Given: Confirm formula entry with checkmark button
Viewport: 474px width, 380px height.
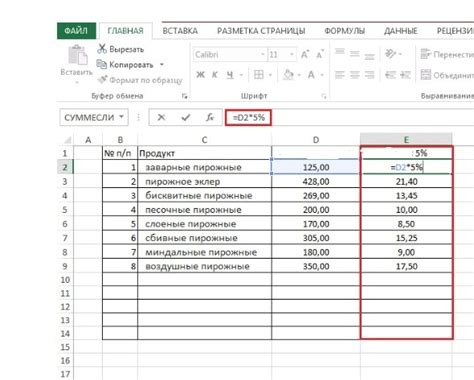Looking at the screenshot, I should click(186, 117).
